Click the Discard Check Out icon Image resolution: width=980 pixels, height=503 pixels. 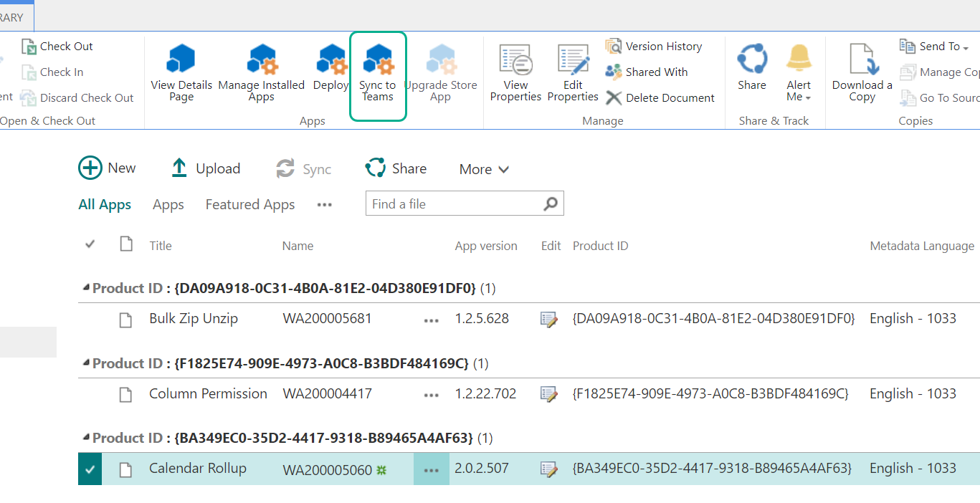click(29, 98)
